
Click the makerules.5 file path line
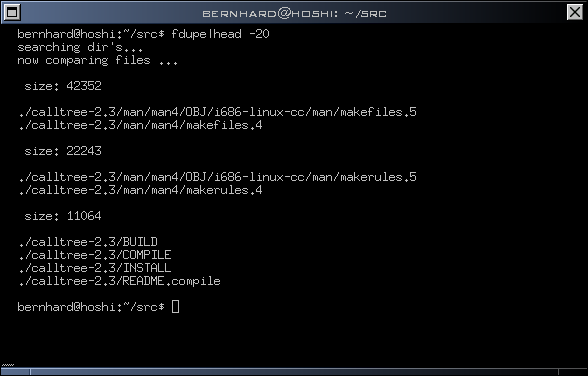tap(218, 177)
